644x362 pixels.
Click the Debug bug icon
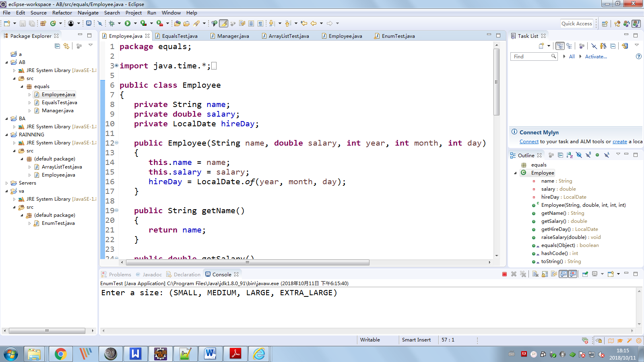click(111, 23)
